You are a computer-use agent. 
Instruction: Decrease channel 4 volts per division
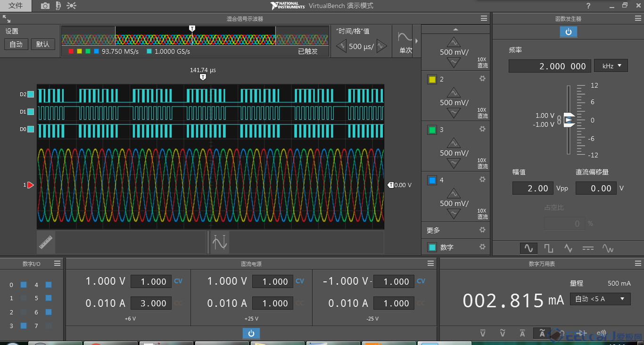tap(454, 214)
